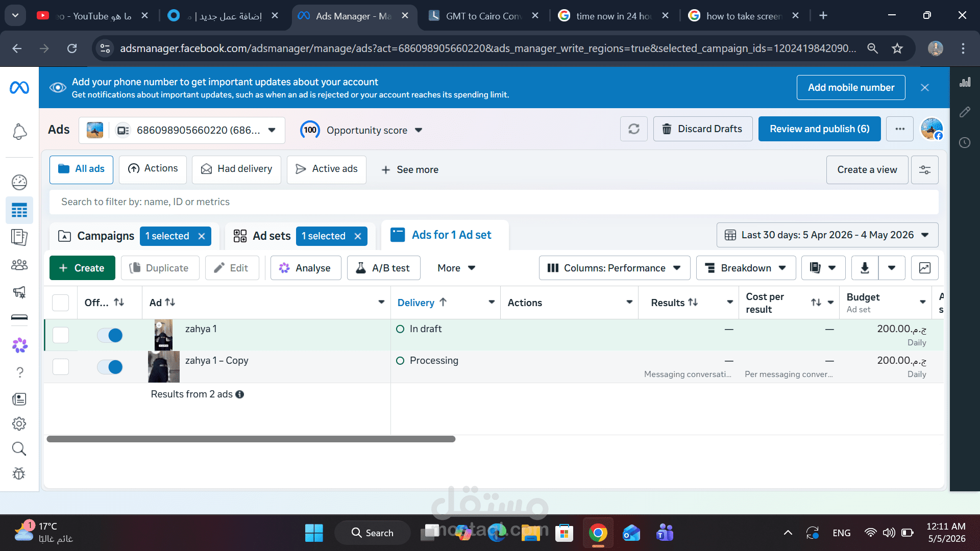Open Advantage+ purple flower icon in sidebar
Image resolution: width=980 pixels, height=551 pixels.
pos(19,345)
